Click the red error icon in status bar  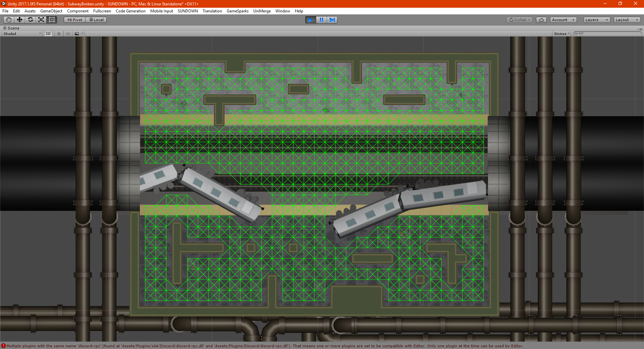(3, 346)
